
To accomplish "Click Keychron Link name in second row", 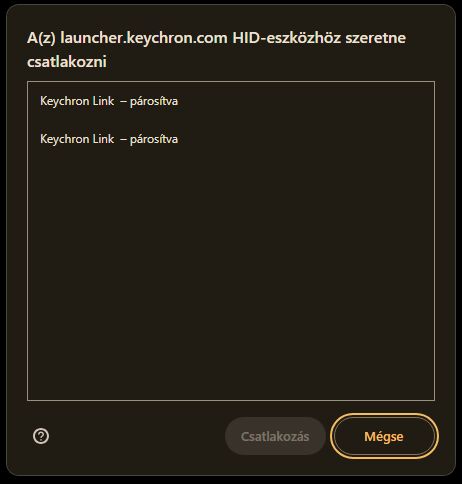I will point(77,139).
